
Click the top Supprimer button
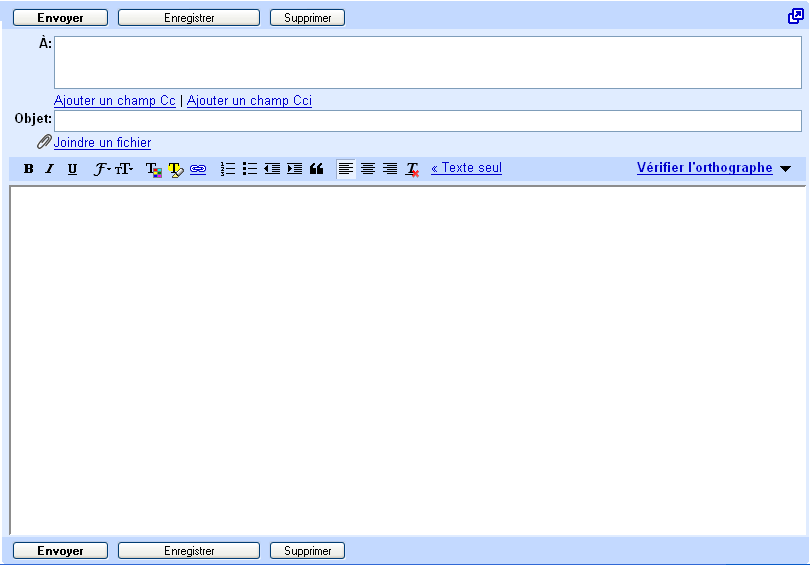pyautogui.click(x=307, y=18)
